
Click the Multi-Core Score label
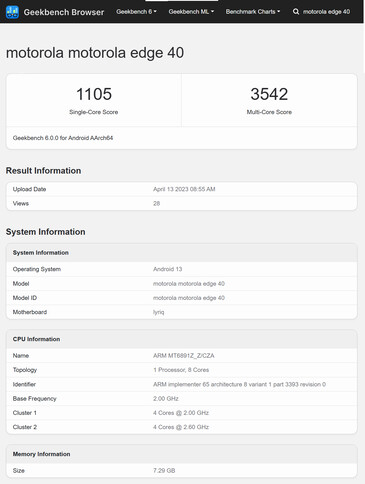(269, 112)
